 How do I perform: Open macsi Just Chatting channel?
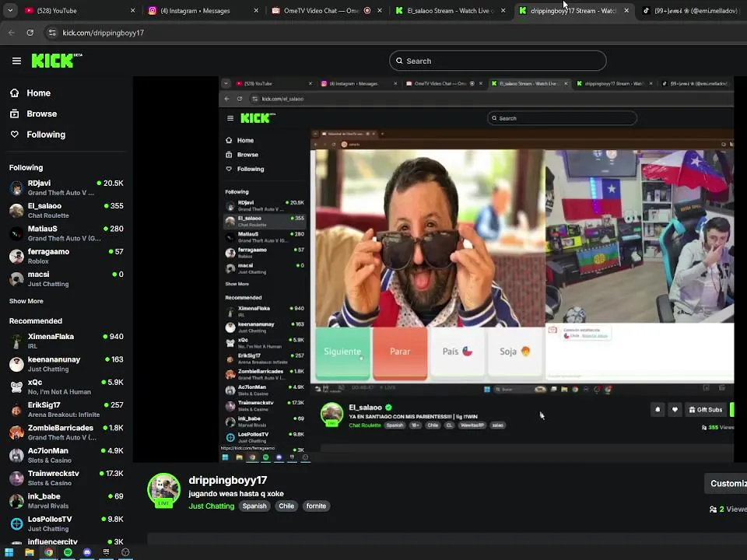pos(67,279)
